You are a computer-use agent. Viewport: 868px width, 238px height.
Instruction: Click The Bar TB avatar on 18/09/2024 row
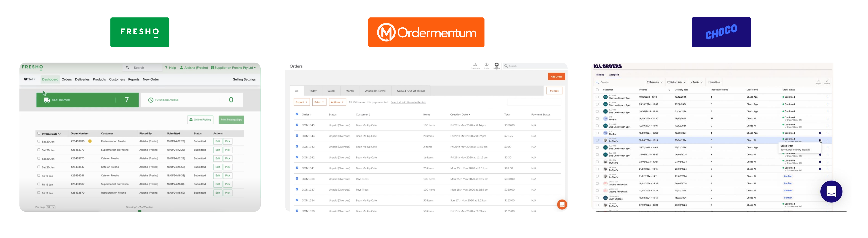pyautogui.click(x=605, y=119)
